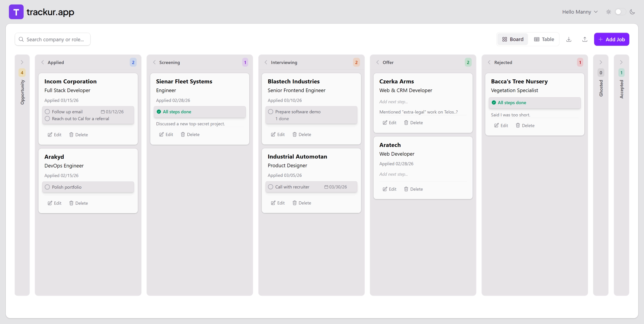
Task: Open the Edit pencil on Incom Corporation card
Action: 50,135
